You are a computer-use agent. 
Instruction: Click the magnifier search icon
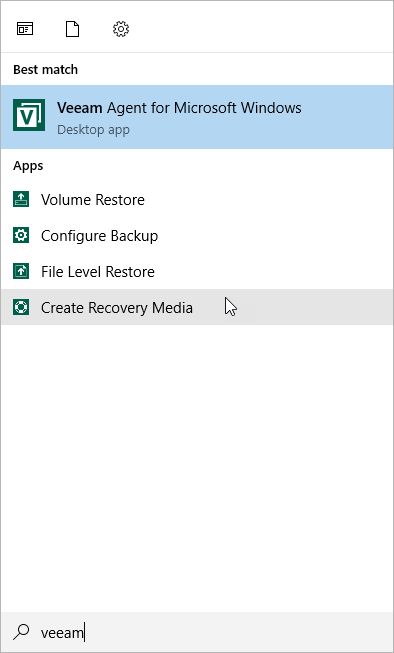[21, 632]
